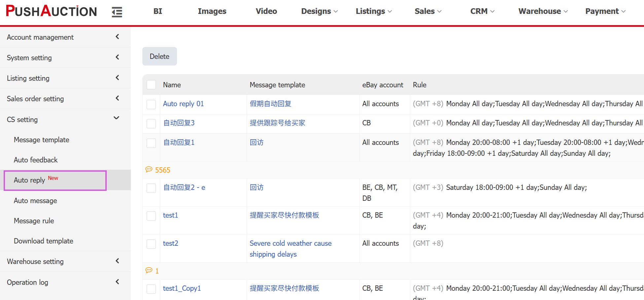Viewport: 644px width, 300px height.
Task: Open the CRM dropdown menu
Action: point(482,11)
